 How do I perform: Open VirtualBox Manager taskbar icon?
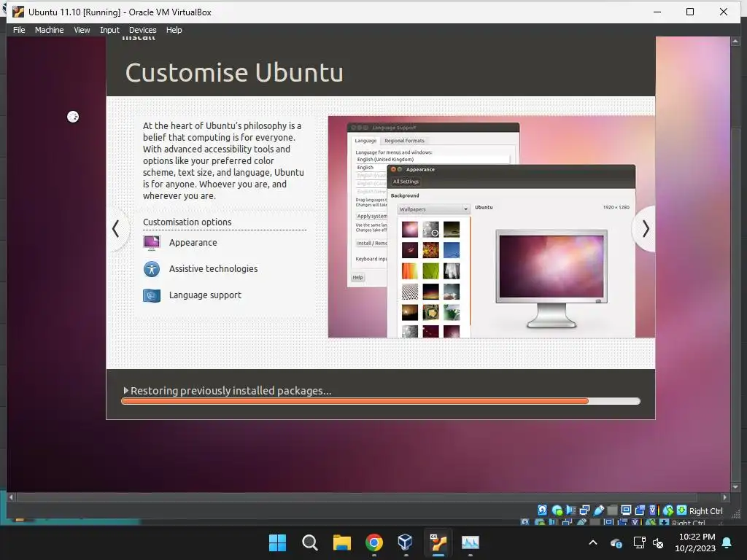tap(406, 542)
